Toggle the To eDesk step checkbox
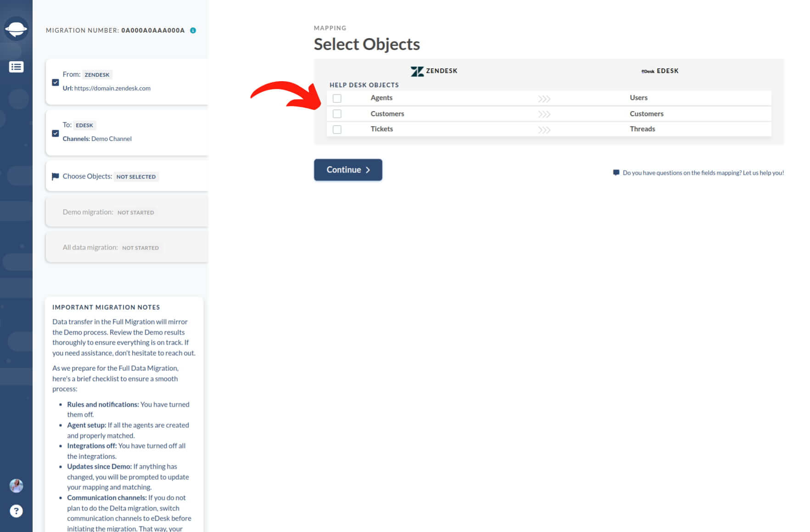This screenshot has width=810, height=532. (x=56, y=134)
